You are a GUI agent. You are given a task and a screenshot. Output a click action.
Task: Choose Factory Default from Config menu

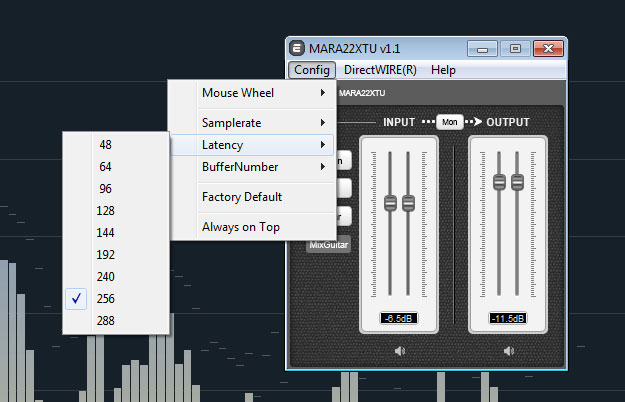pyautogui.click(x=252, y=197)
